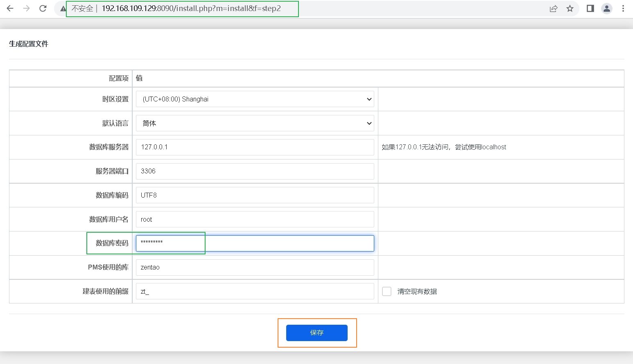633x364 pixels.
Task: Click the not-secure warning icon
Action: (63, 9)
